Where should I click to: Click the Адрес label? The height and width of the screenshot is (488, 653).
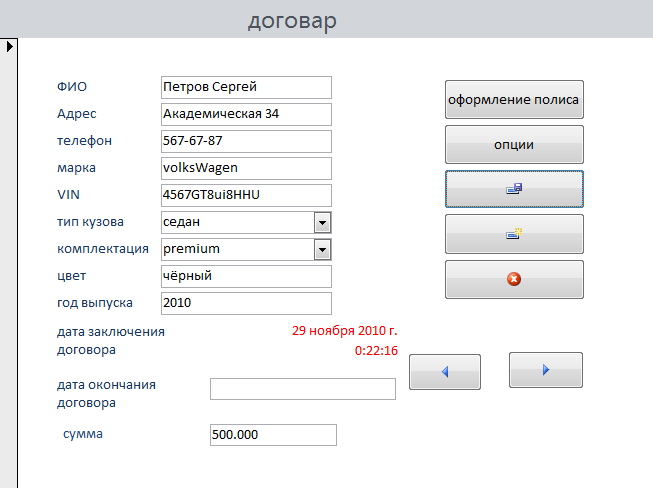click(77, 114)
